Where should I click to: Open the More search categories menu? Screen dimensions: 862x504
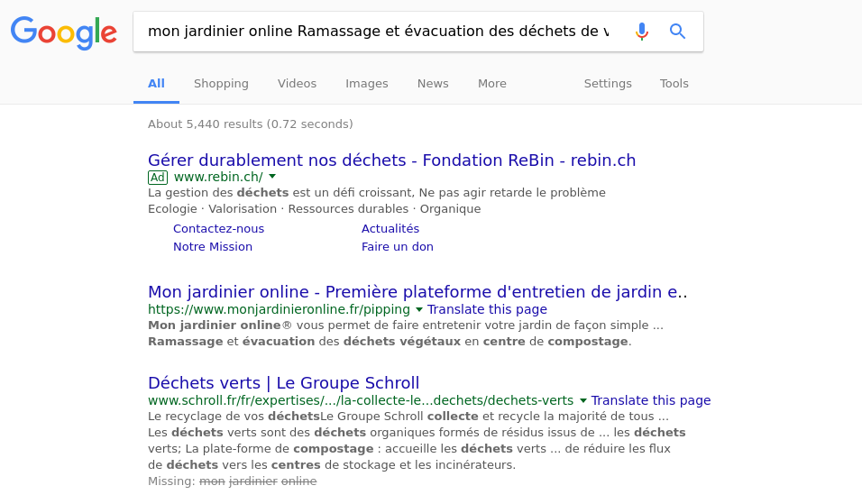[492, 84]
